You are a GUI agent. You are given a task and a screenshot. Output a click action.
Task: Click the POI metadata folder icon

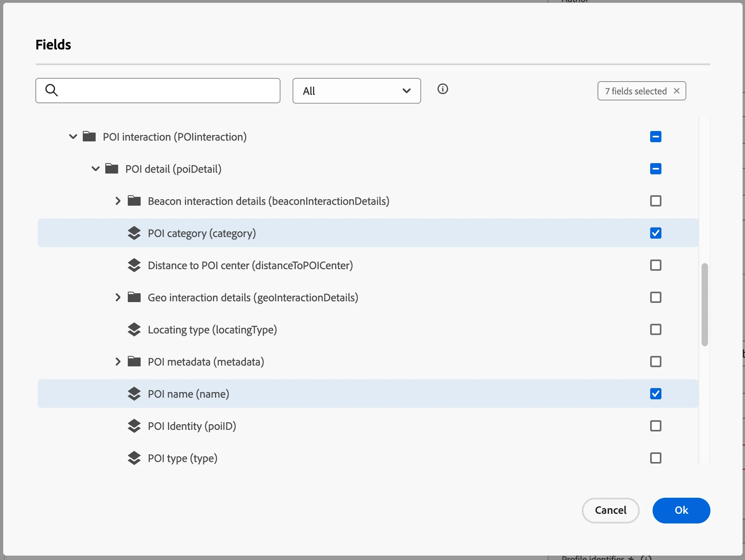134,362
